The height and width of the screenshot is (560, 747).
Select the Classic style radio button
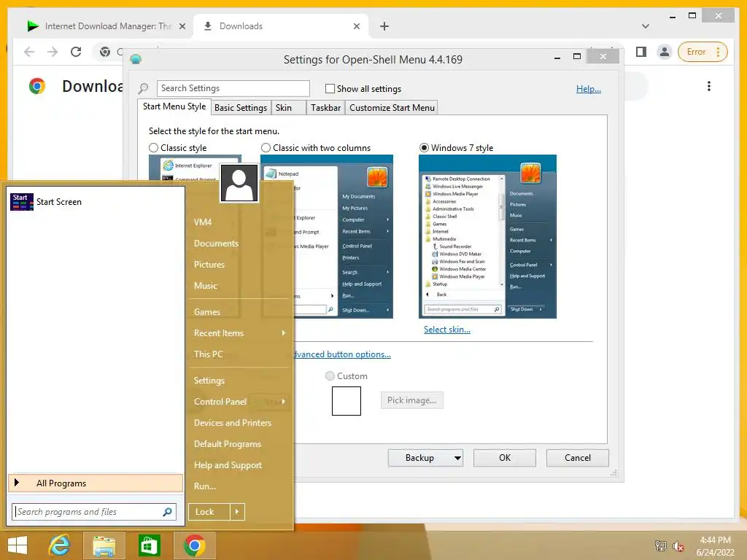[x=153, y=147]
